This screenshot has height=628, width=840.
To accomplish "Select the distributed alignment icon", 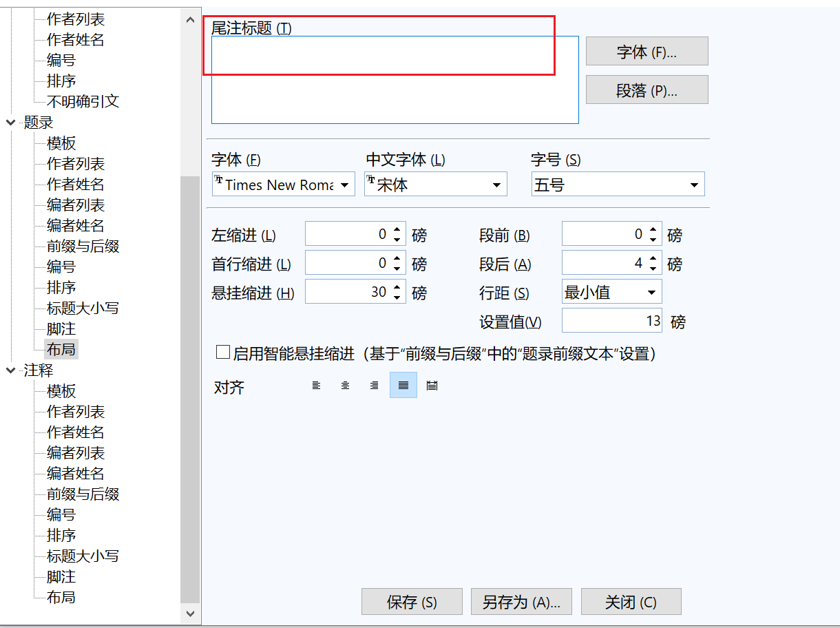I will pos(432,385).
